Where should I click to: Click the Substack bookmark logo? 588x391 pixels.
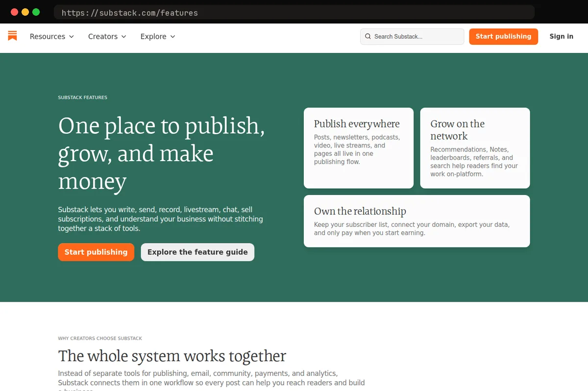(x=13, y=36)
